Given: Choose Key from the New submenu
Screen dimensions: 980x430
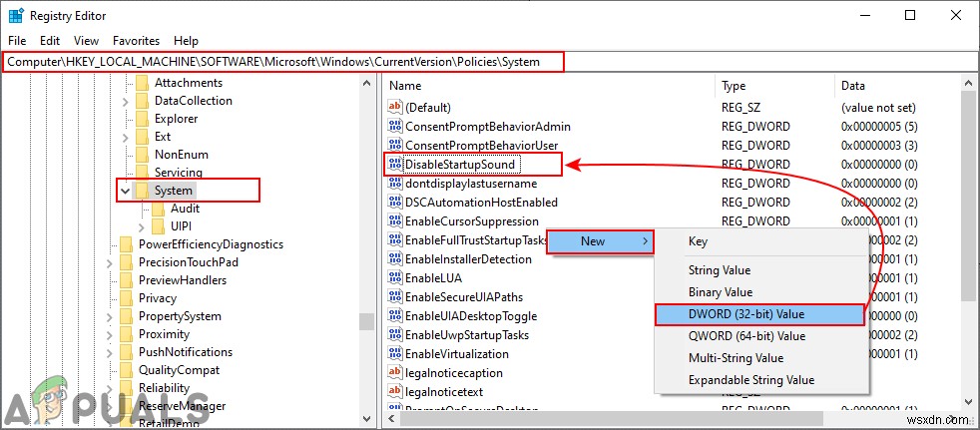Looking at the screenshot, I should (x=761, y=241).
